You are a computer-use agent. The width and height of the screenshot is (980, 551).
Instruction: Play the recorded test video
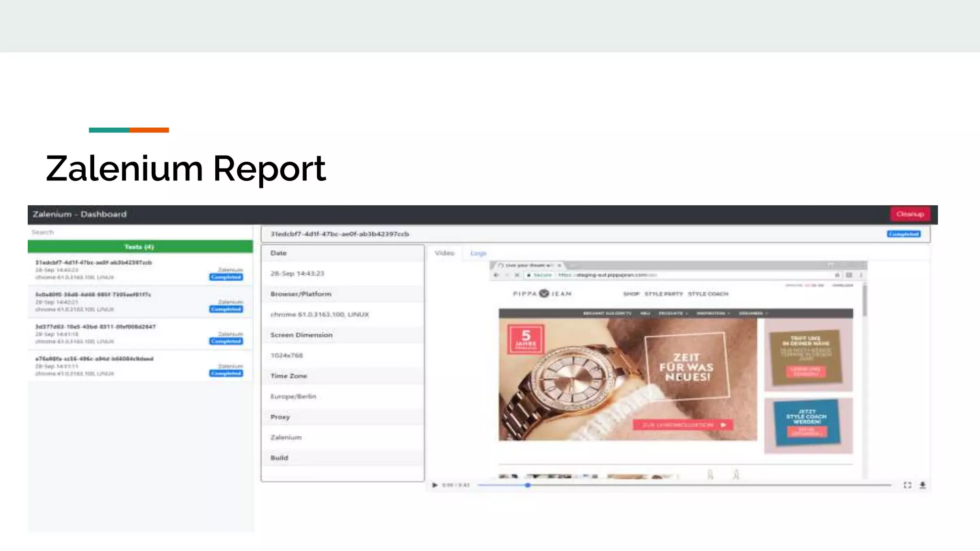434,485
